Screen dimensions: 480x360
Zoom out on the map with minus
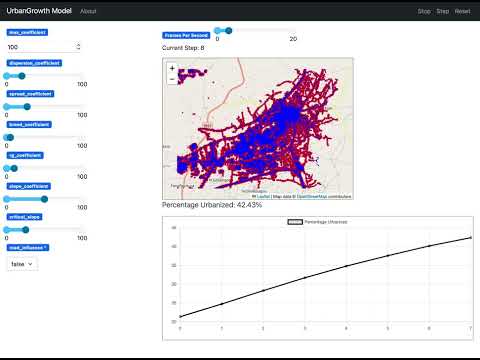(172, 79)
